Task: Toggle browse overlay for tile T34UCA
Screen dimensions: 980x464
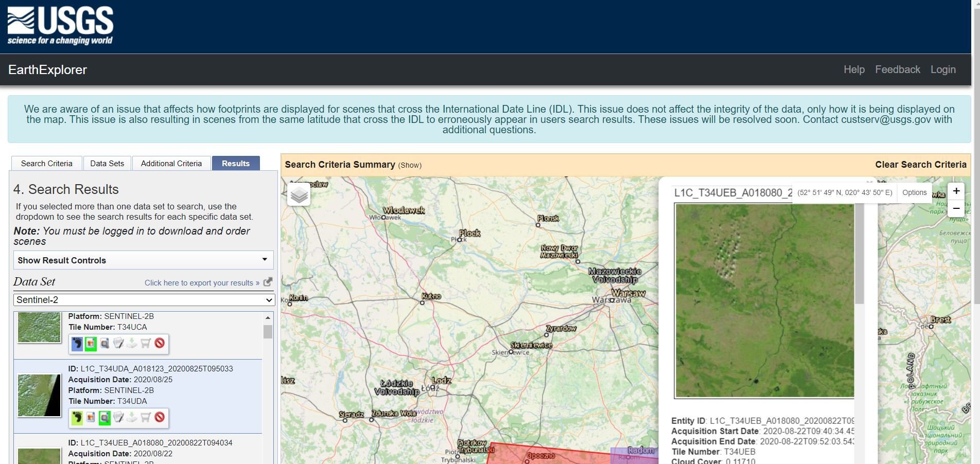Action: 91,343
